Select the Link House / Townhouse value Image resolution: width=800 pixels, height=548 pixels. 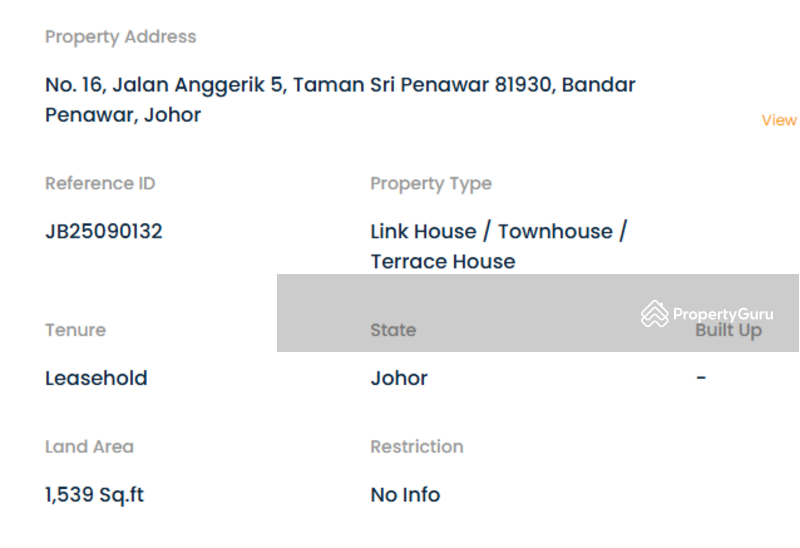pos(498,231)
